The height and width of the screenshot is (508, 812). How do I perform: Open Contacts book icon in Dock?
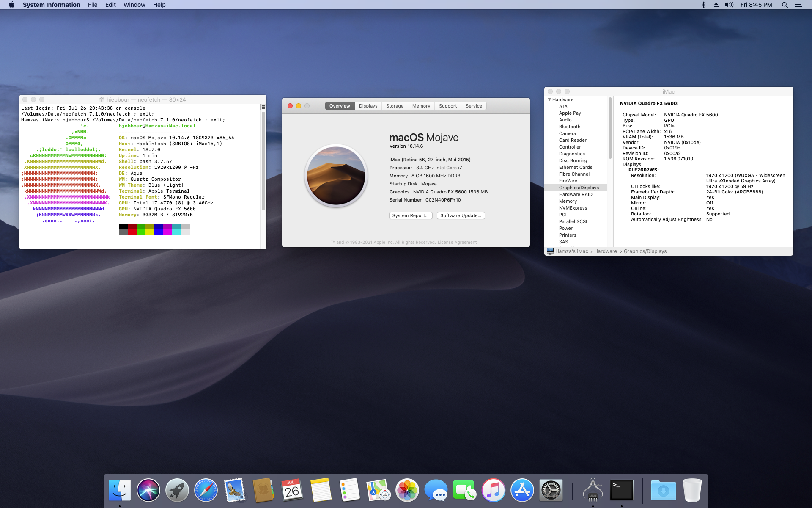coord(263,490)
